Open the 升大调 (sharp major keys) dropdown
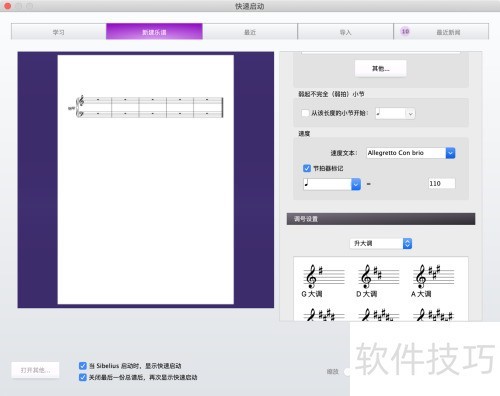 pos(381,243)
